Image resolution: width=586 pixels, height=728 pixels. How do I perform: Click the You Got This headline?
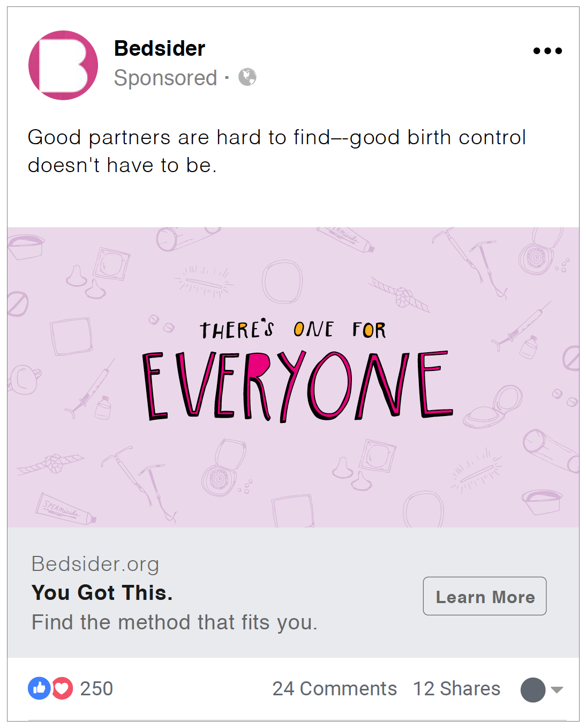click(x=102, y=593)
